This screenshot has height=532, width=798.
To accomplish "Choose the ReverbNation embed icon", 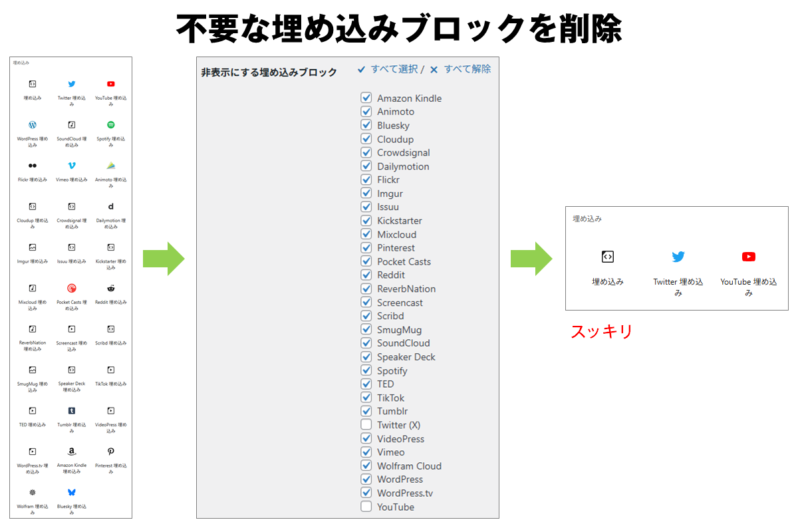I will tap(33, 329).
